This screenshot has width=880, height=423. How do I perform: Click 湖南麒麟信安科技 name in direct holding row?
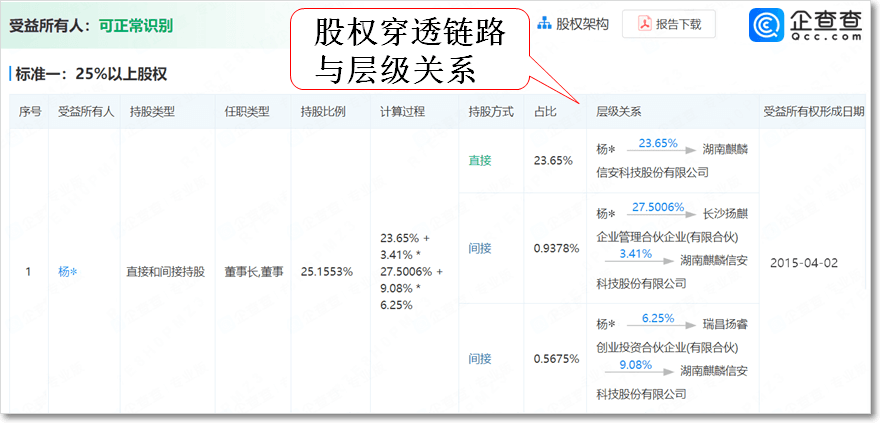pos(672,161)
